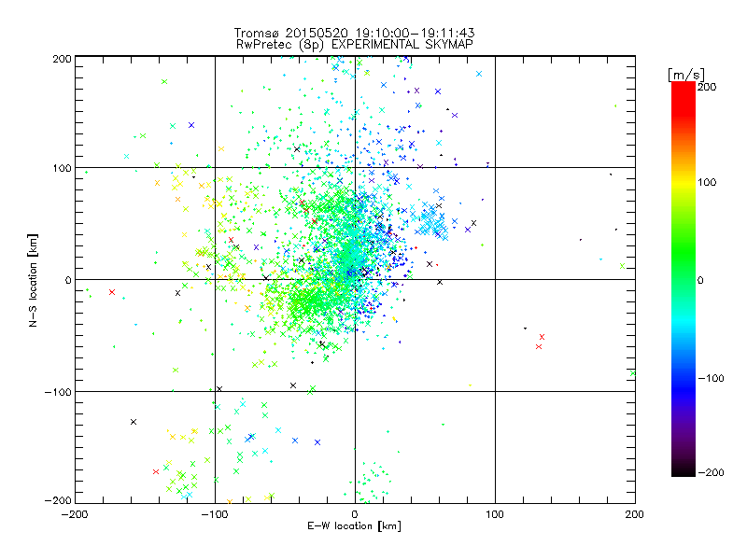Image resolution: width=747 pixels, height=560 pixels.
Task: Click the -200 tick label on y-axis
Action: (x=58, y=501)
